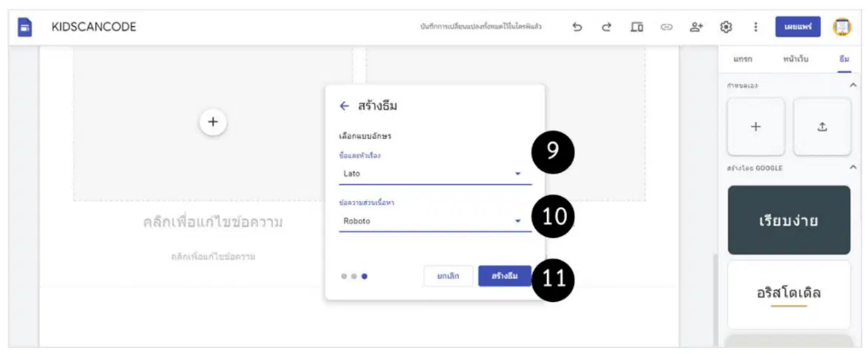The height and width of the screenshot is (354, 868).
Task: Select the dark เรียบง่าย theme card
Action: 789,220
